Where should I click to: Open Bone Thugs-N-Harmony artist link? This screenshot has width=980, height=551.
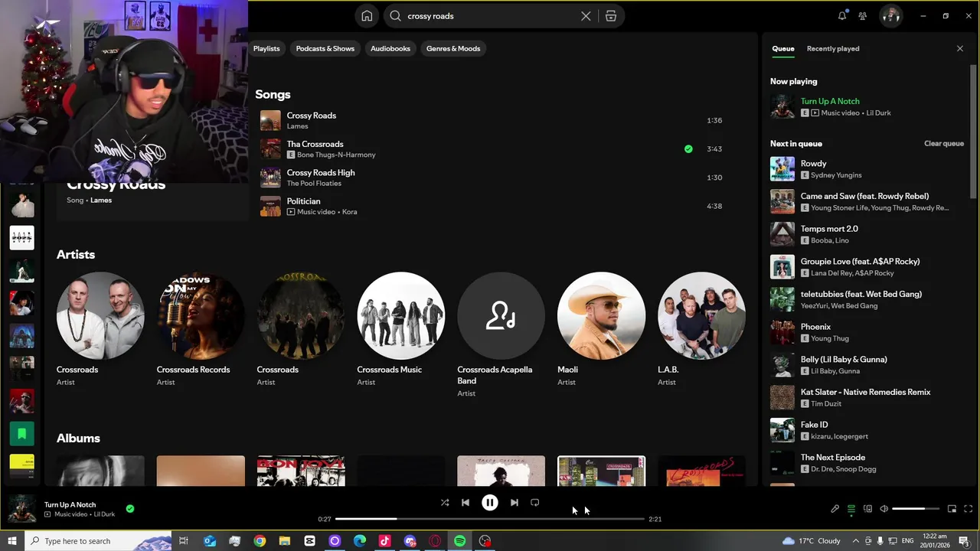coord(336,155)
